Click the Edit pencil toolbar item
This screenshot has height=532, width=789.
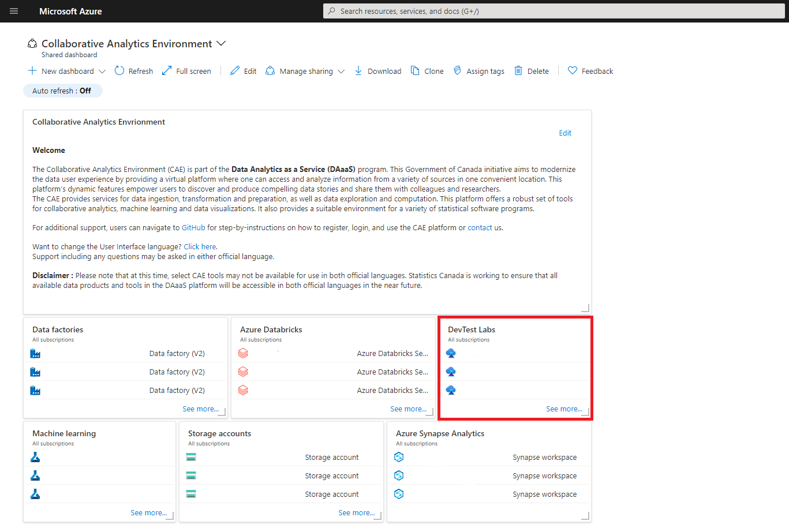point(243,71)
